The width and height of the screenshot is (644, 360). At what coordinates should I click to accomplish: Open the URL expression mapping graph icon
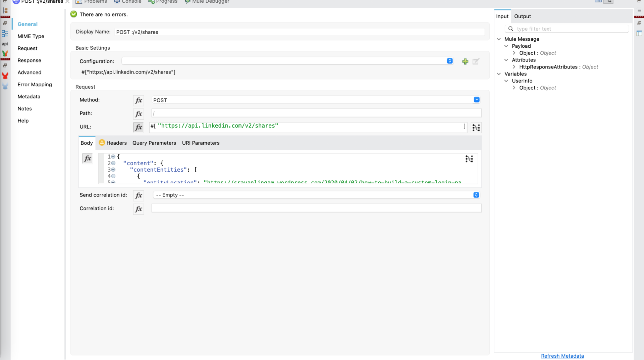tap(476, 128)
